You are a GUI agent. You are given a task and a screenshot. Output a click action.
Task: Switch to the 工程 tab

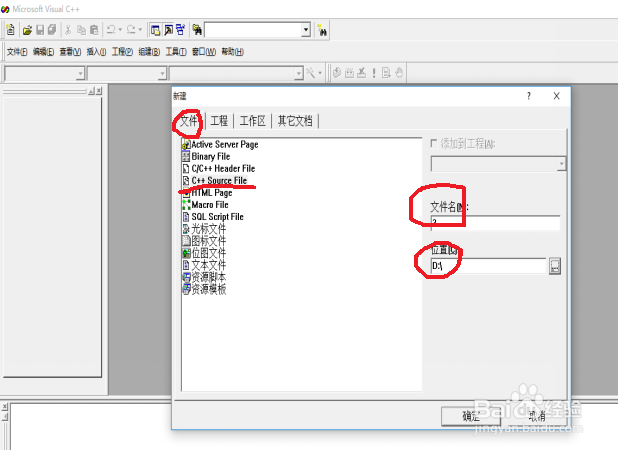pos(219,121)
